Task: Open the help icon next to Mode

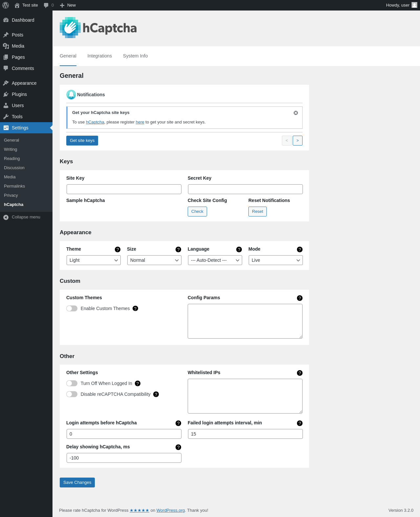Action: pyautogui.click(x=300, y=250)
